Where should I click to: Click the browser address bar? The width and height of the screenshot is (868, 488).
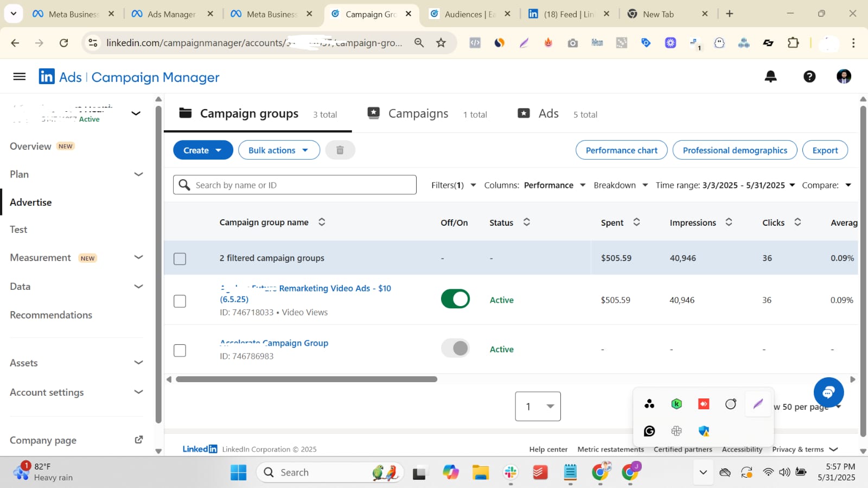(254, 42)
